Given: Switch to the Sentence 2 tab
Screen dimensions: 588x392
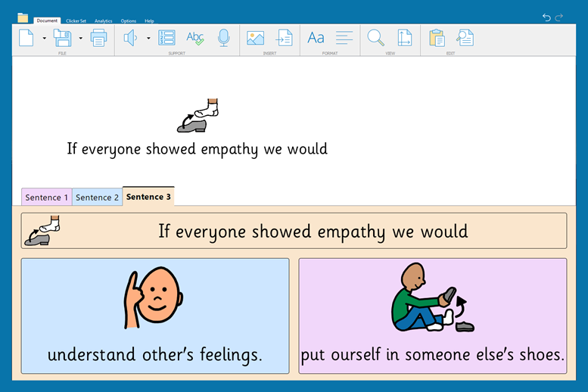Looking at the screenshot, I should [97, 198].
